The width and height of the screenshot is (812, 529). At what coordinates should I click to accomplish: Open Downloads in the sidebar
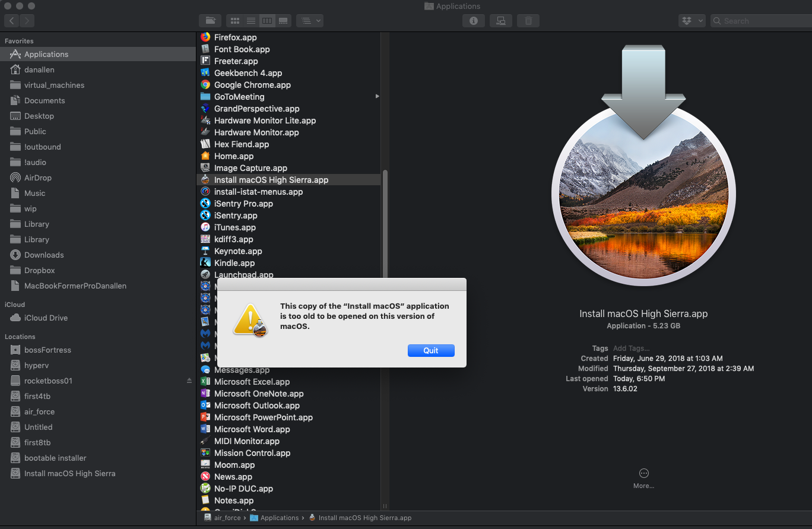98,255
